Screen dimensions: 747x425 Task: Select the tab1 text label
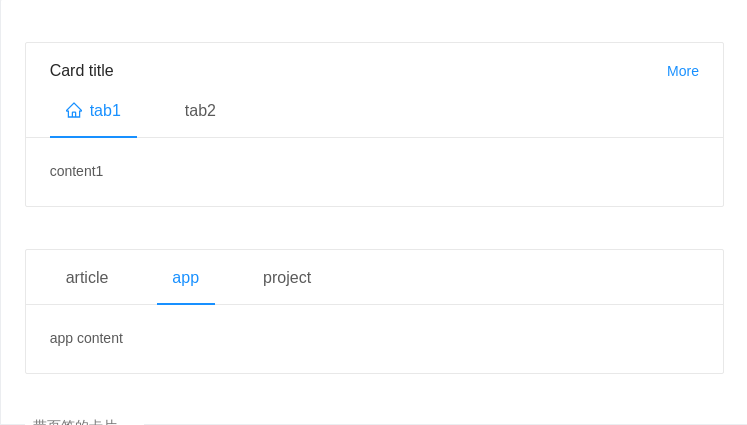coord(105,111)
